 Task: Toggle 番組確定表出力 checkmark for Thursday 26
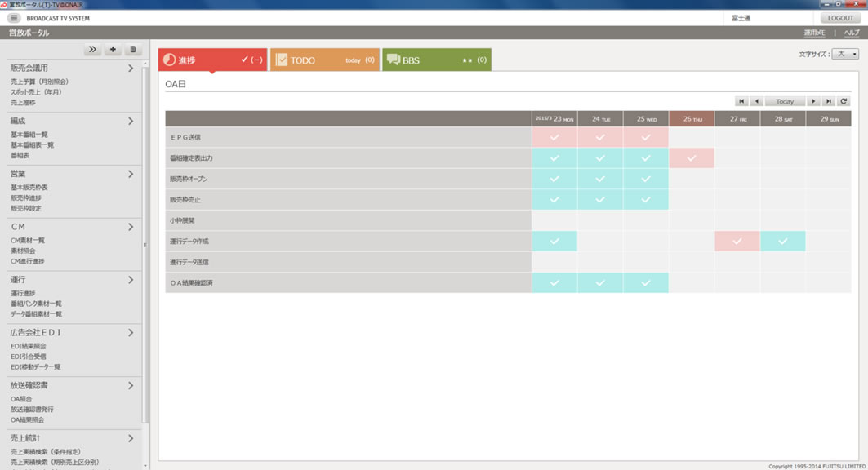pyautogui.click(x=692, y=158)
